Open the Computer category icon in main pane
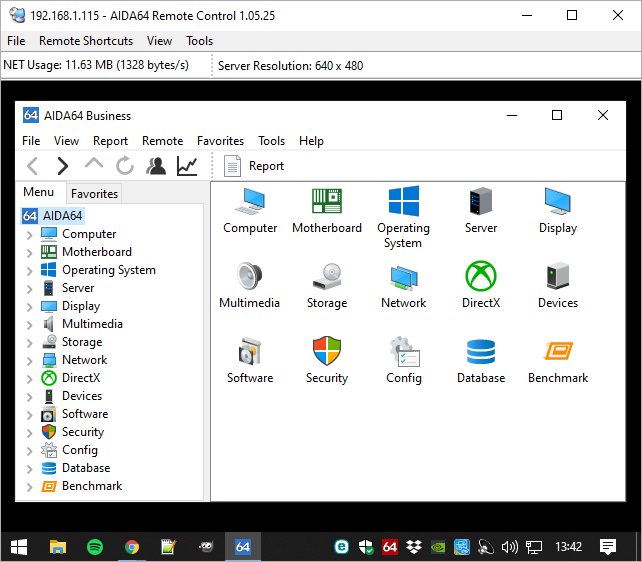642x562 pixels. [x=250, y=201]
